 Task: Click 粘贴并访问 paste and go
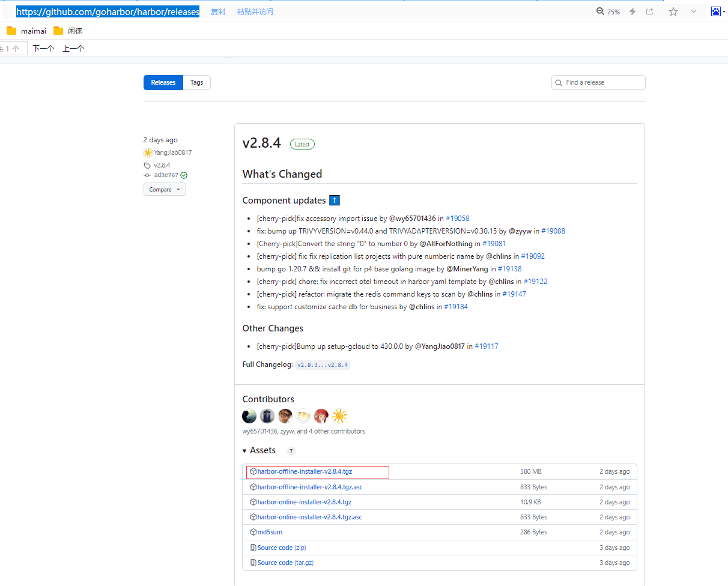pyautogui.click(x=255, y=12)
